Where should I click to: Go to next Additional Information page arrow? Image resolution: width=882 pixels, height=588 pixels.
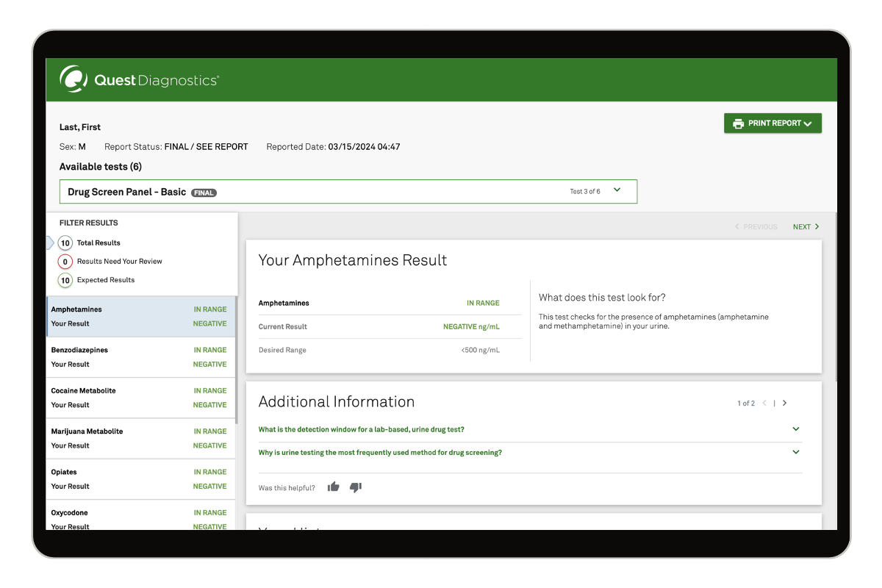click(x=785, y=403)
